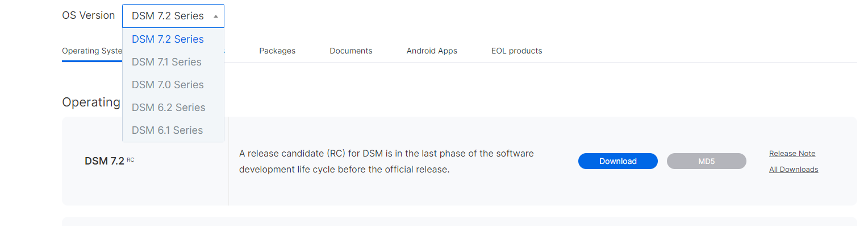Follow the All Downloads link
The image size is (868, 226).
[794, 169]
